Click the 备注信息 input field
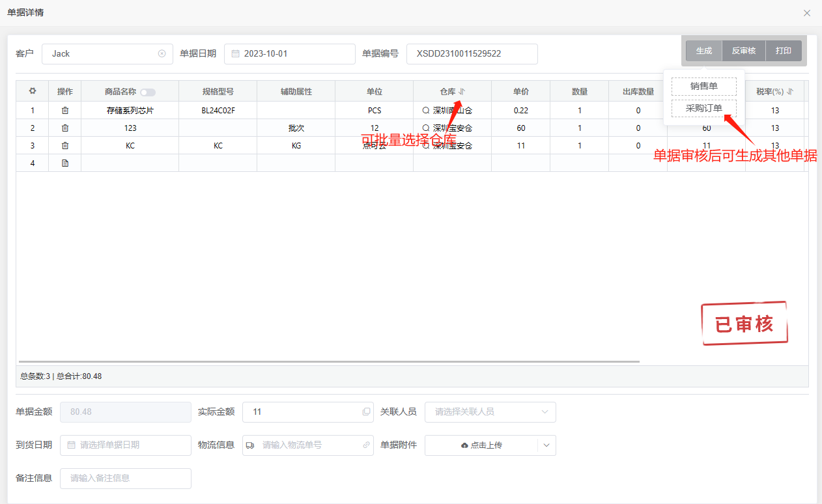The height and width of the screenshot is (504, 822). (x=126, y=479)
